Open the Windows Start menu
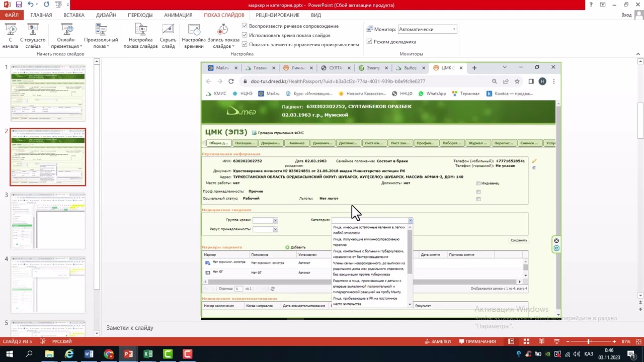This screenshot has height=362, width=644. [10, 354]
